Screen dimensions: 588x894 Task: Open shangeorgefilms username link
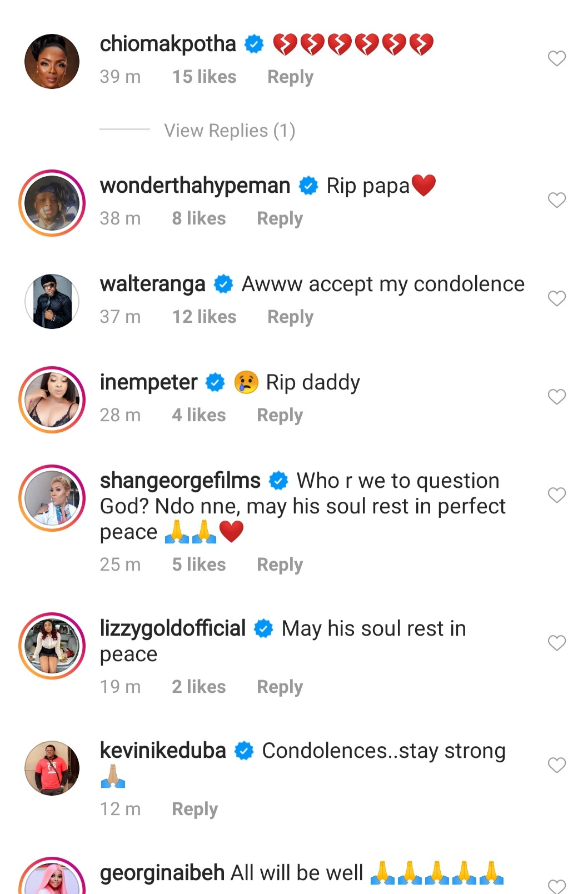coord(180,481)
